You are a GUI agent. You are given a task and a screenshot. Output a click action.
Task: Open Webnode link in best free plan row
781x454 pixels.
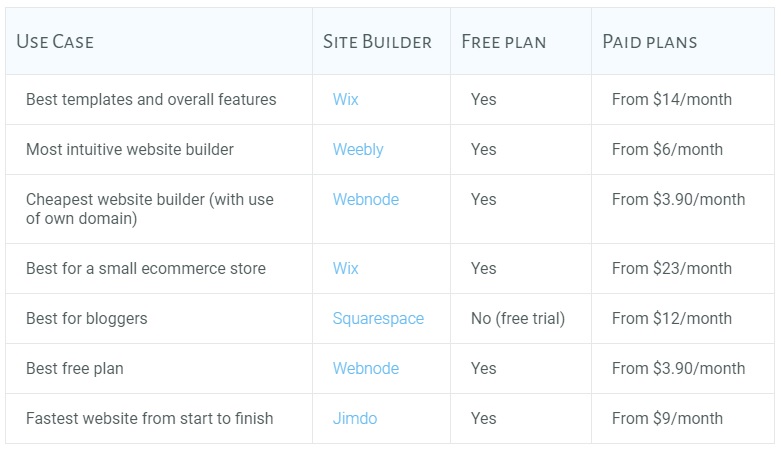366,368
